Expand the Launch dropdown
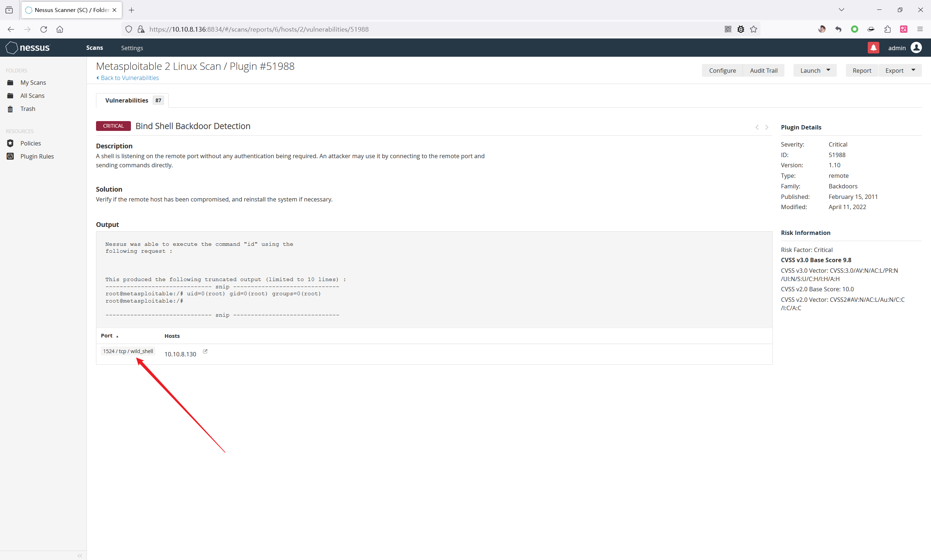 [x=815, y=71]
